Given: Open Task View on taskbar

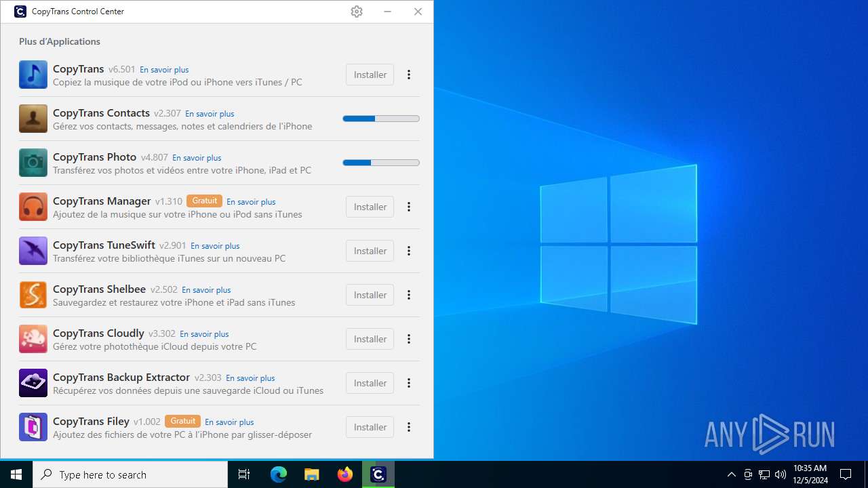Looking at the screenshot, I should (244, 474).
